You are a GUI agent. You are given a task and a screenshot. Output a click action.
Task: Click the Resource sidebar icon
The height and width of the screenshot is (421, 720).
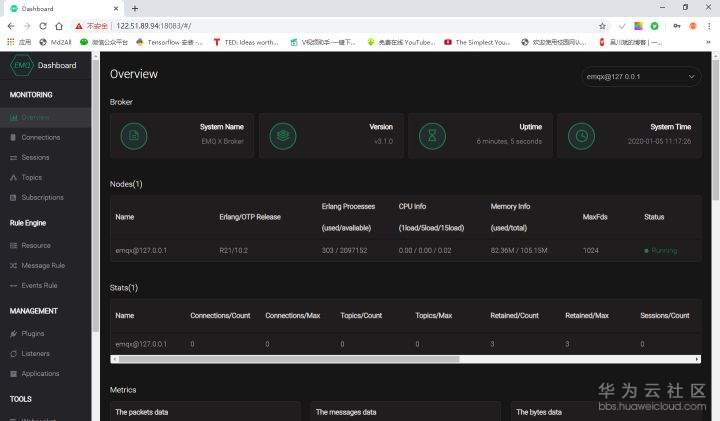click(x=13, y=246)
